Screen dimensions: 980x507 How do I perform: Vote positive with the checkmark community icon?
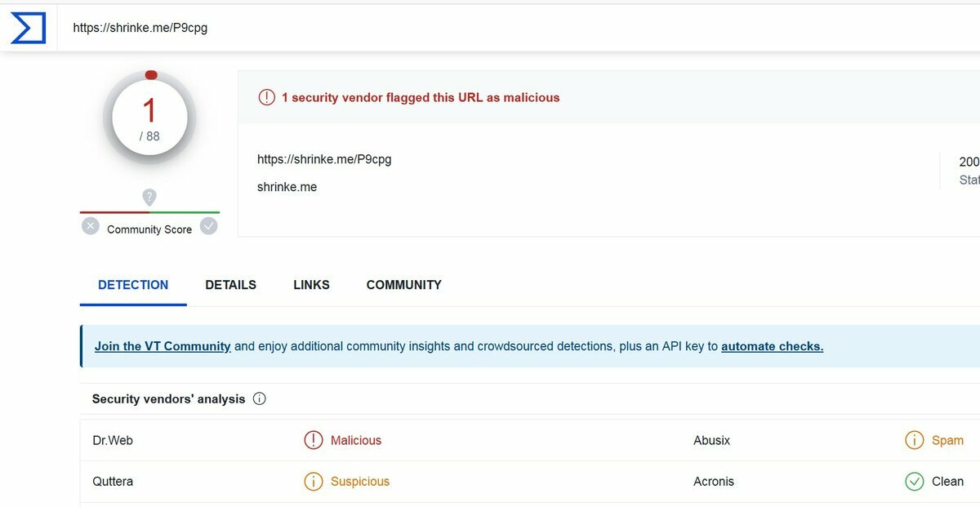click(209, 226)
